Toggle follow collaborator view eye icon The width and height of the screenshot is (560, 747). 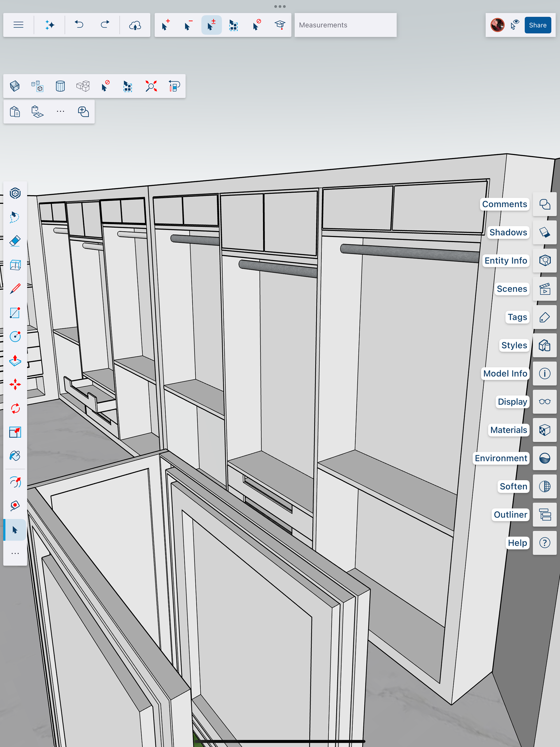click(515, 25)
